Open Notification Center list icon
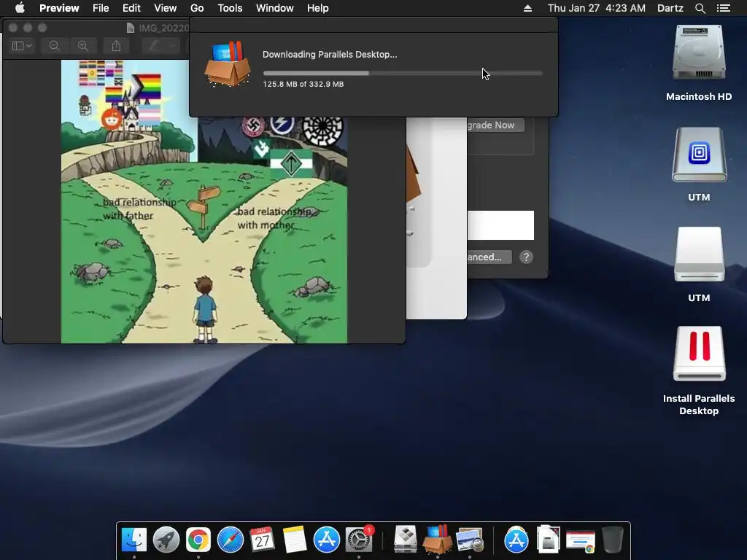Viewport: 747px width, 560px height. tap(724, 8)
